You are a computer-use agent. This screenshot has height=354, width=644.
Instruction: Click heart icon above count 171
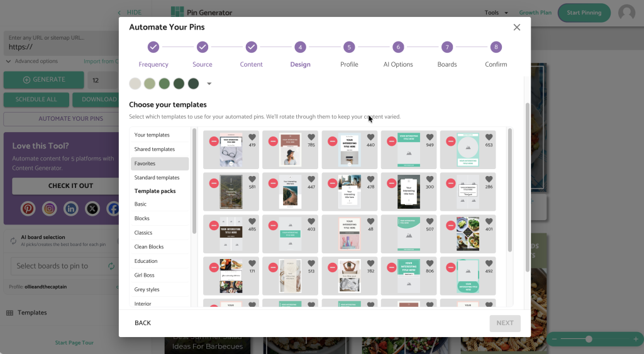[252, 263]
